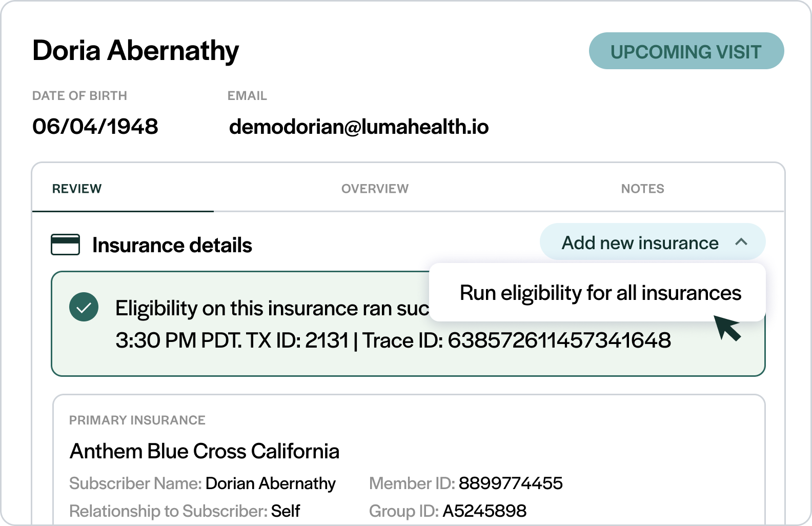812x526 pixels.
Task: Click the Group ID A5245898
Action: [x=484, y=511]
